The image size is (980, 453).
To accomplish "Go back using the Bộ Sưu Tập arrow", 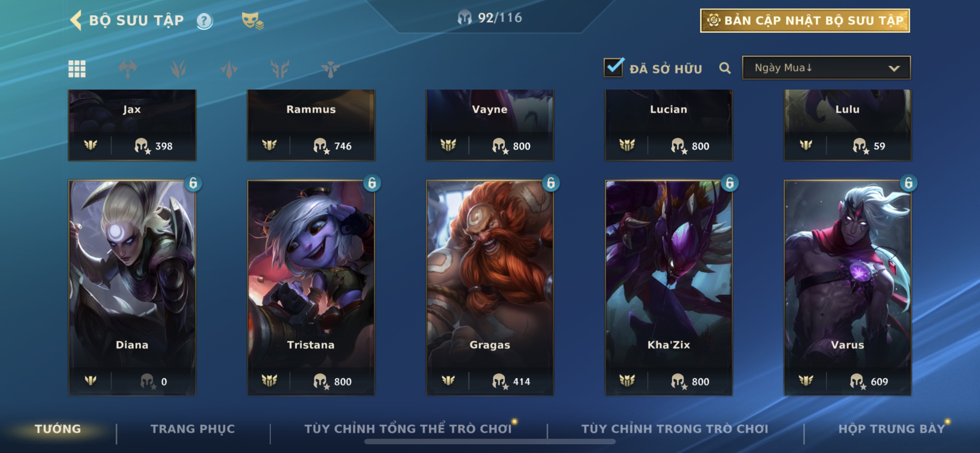I will (76, 20).
